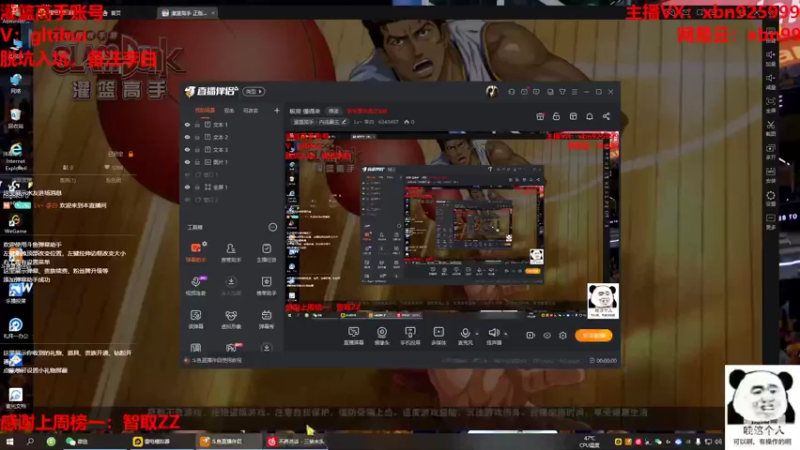Hide the 图片 1 layer
The image size is (800, 450).
187,162
